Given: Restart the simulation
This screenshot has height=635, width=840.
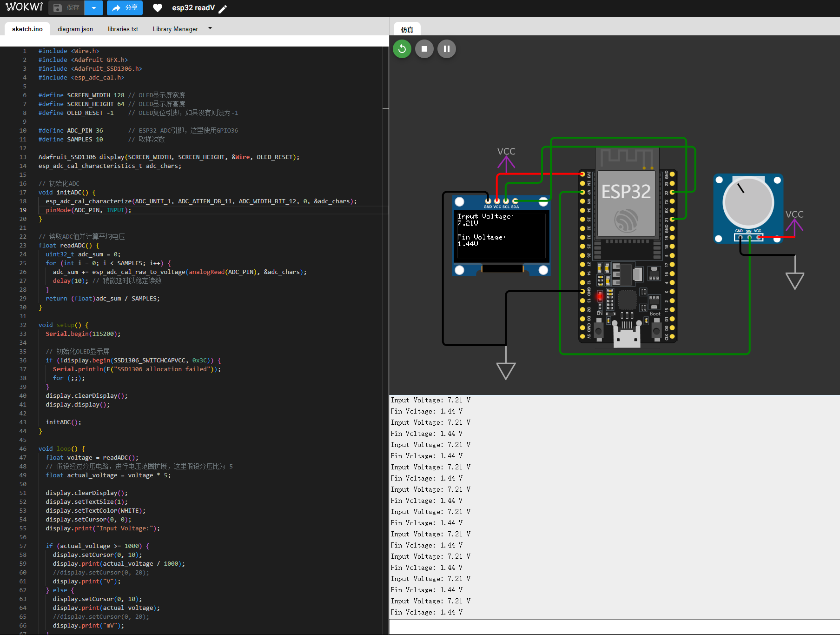Looking at the screenshot, I should (x=402, y=49).
